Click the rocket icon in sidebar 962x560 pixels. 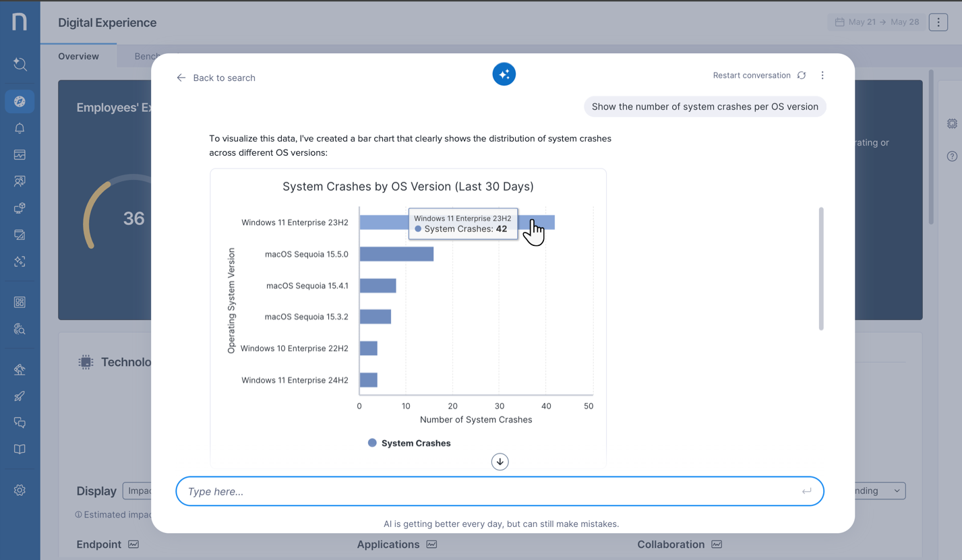(20, 396)
